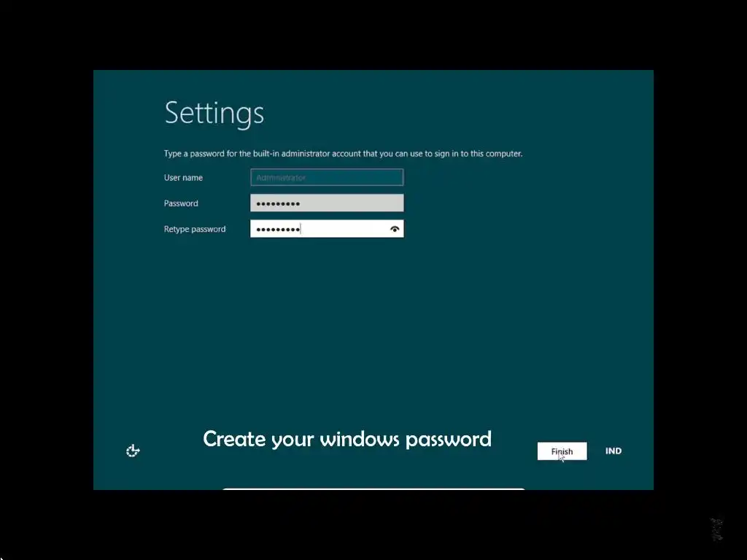Screen dimensions: 747x560
Task: Focus the Password input field
Action: click(x=327, y=203)
